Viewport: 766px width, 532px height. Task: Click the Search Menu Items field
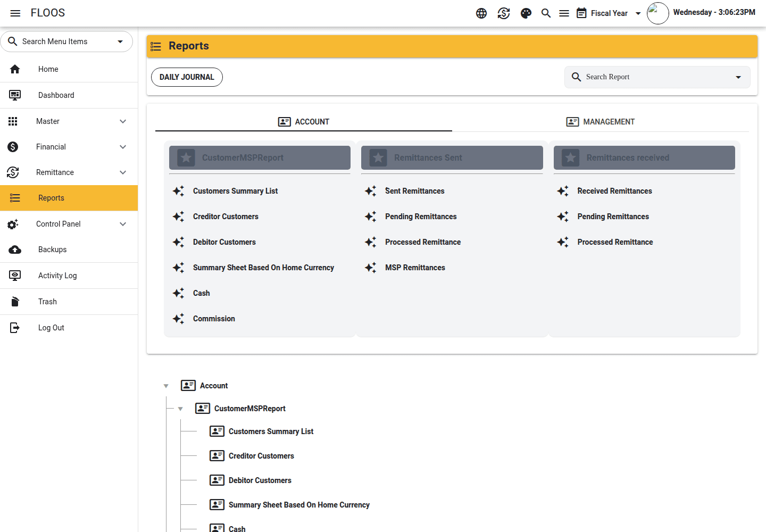66,41
